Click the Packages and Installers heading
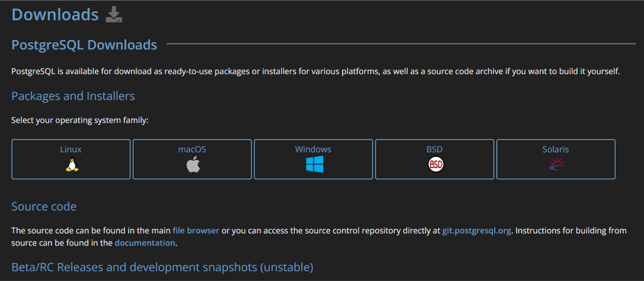The height and width of the screenshot is (281, 644). tap(73, 96)
